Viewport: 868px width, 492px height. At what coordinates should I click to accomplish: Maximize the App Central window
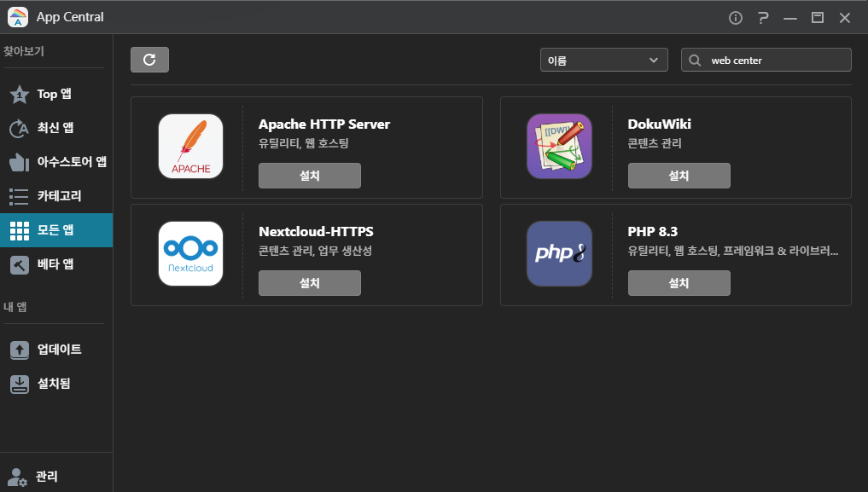point(818,18)
